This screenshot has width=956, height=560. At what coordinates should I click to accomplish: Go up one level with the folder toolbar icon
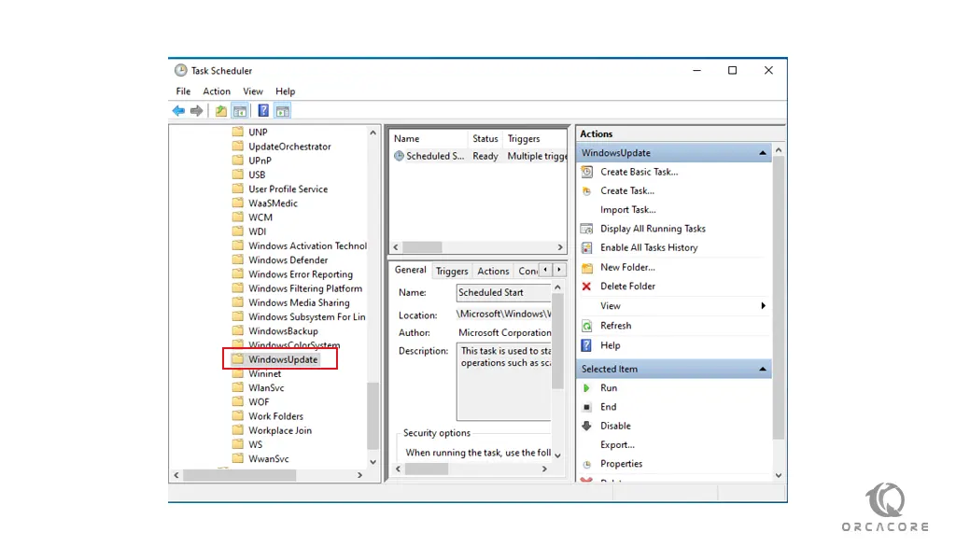[x=220, y=111]
